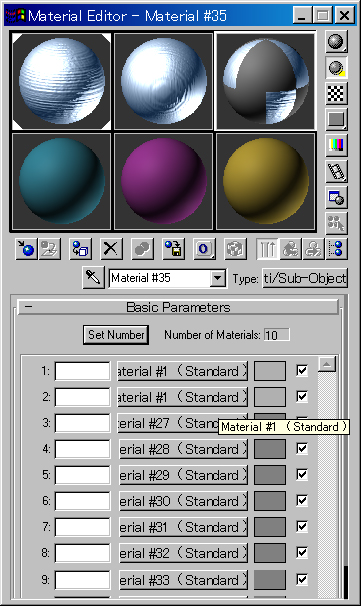The height and width of the screenshot is (606, 361).
Task: Select the smooth brushed-metal sphere sample slot
Action: tap(163, 81)
